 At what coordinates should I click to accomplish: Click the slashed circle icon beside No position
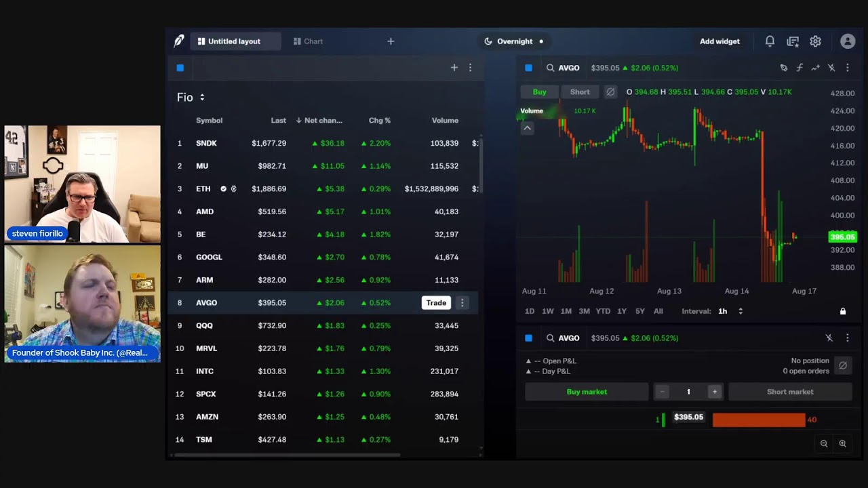pos(843,365)
